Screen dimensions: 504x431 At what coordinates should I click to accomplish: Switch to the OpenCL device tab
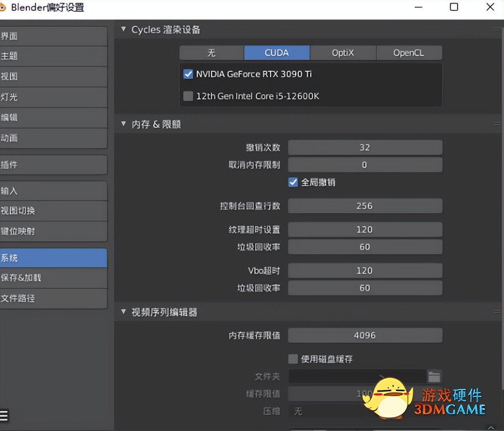(x=409, y=53)
